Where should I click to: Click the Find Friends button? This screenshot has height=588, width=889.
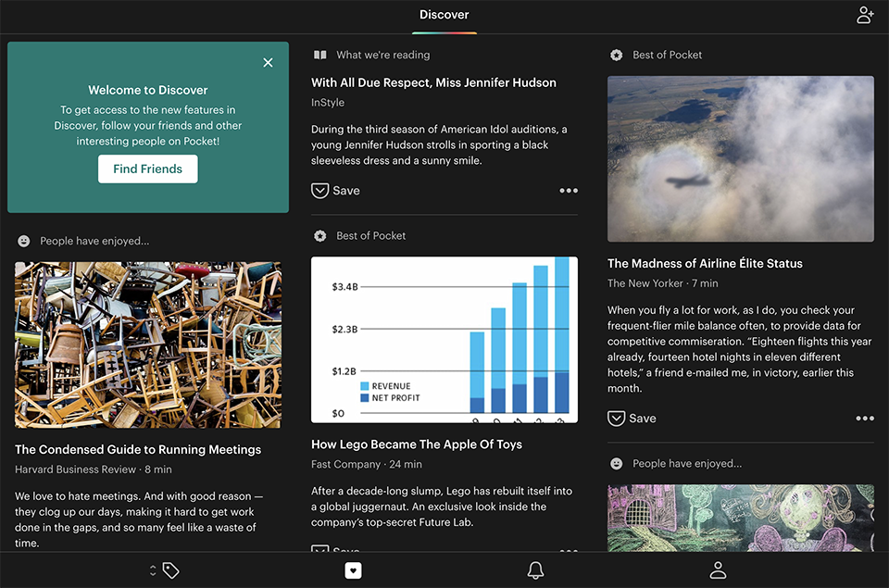pyautogui.click(x=148, y=169)
